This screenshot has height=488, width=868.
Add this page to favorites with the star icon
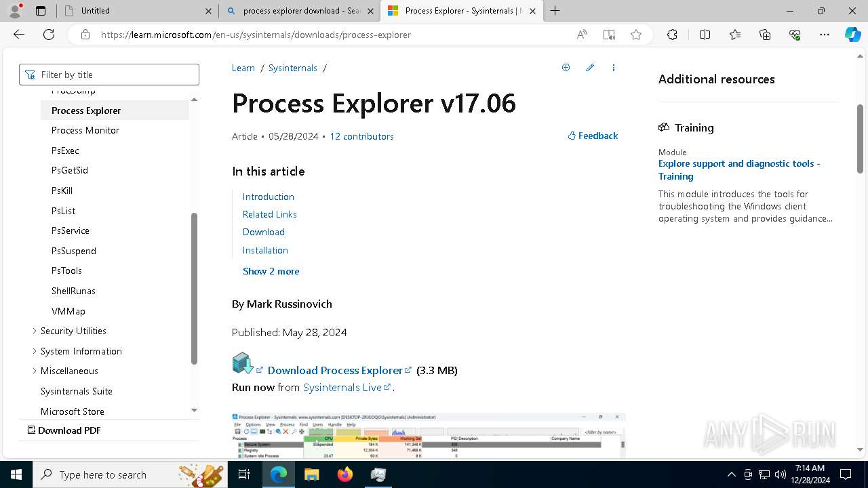click(x=636, y=35)
